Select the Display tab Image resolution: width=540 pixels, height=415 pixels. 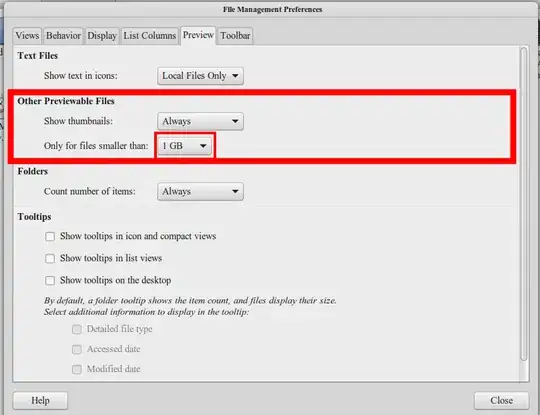(102, 36)
